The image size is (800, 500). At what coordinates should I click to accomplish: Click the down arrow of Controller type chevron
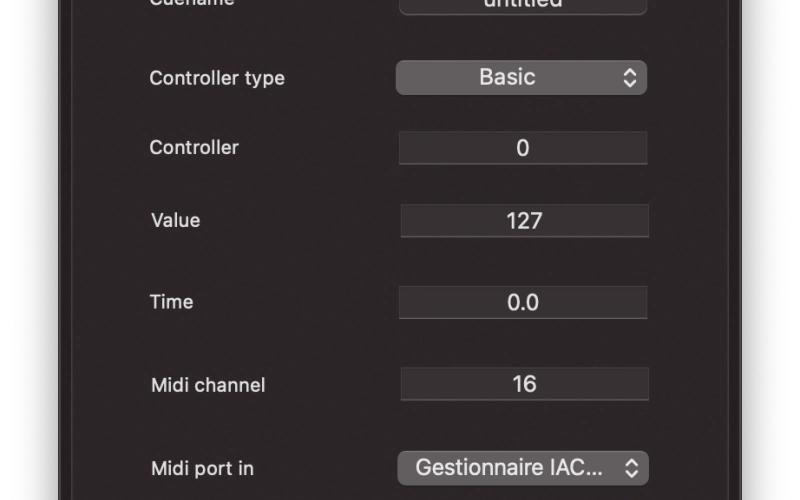click(x=630, y=84)
